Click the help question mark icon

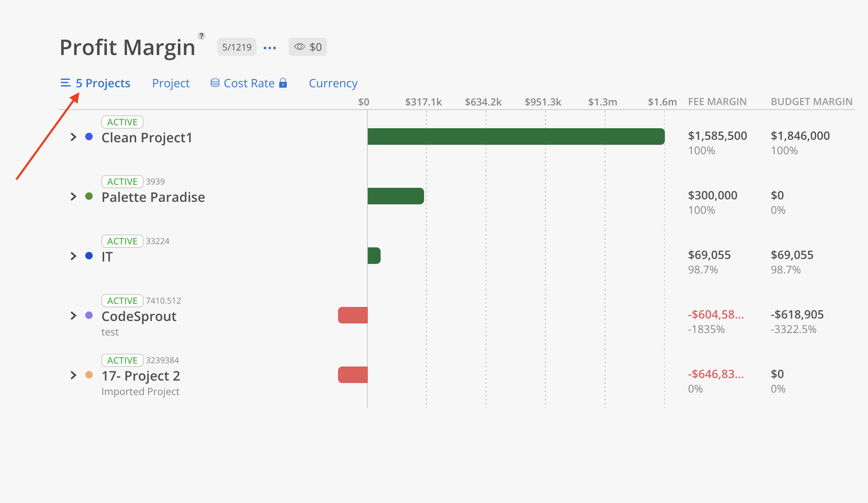(201, 36)
